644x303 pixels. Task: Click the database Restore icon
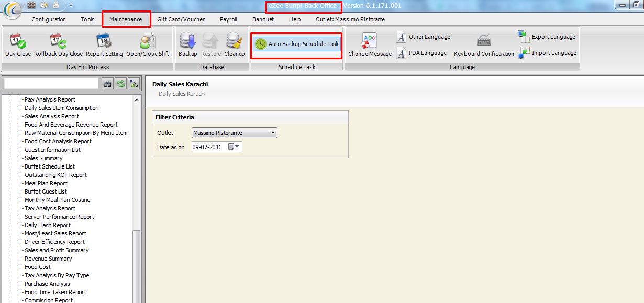click(211, 45)
